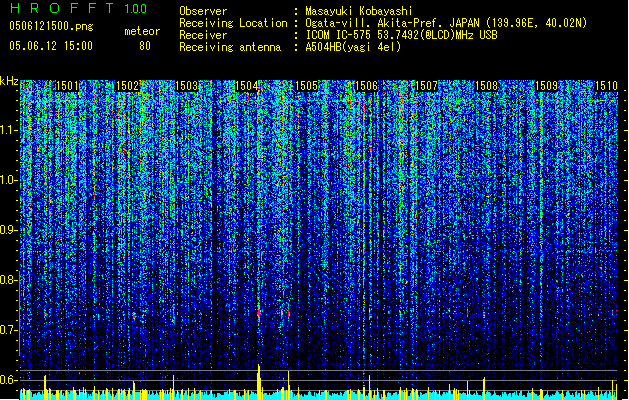Click the Receiving Location value Ogata-vill. Akita-Pref.
The width and height of the screenshot is (629, 400).
375,23
